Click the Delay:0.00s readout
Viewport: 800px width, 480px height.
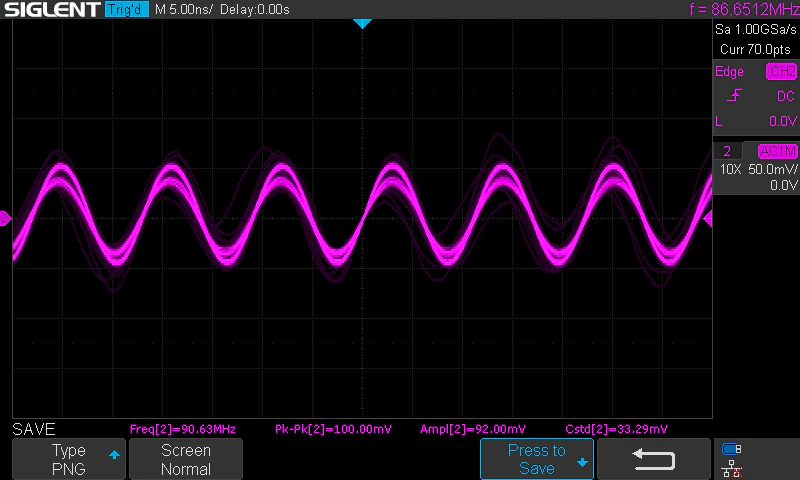255,10
